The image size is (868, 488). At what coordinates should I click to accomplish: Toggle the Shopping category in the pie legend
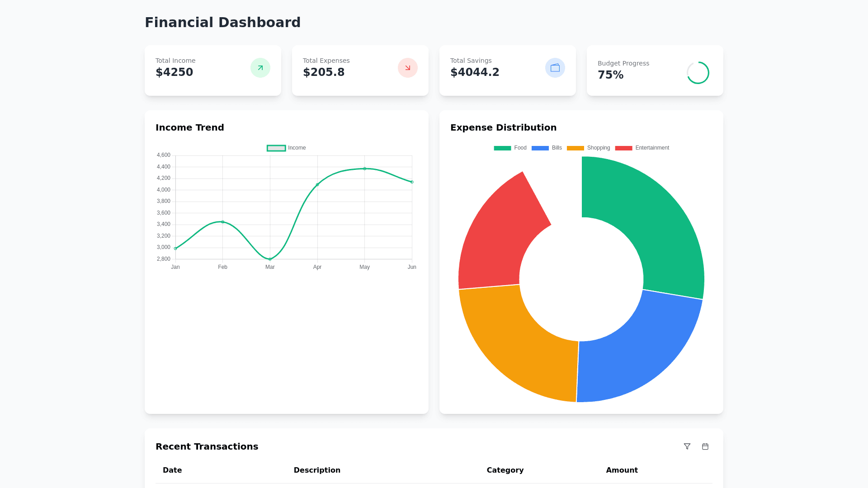point(575,148)
